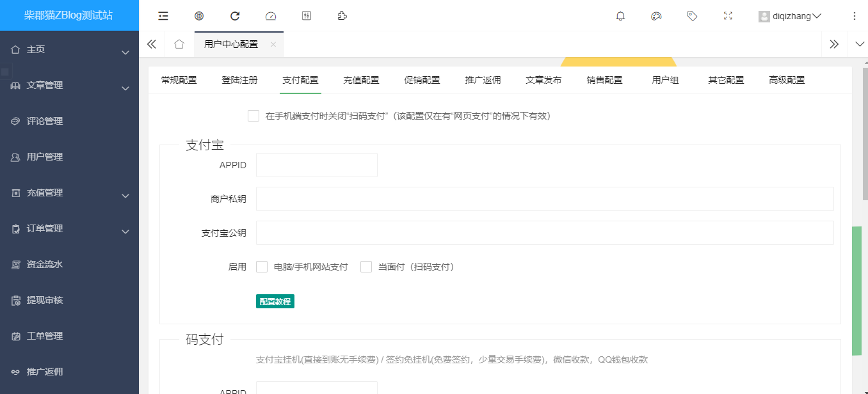
Task: Open 用户管理 in the sidebar
Action: pyautogui.click(x=45, y=157)
